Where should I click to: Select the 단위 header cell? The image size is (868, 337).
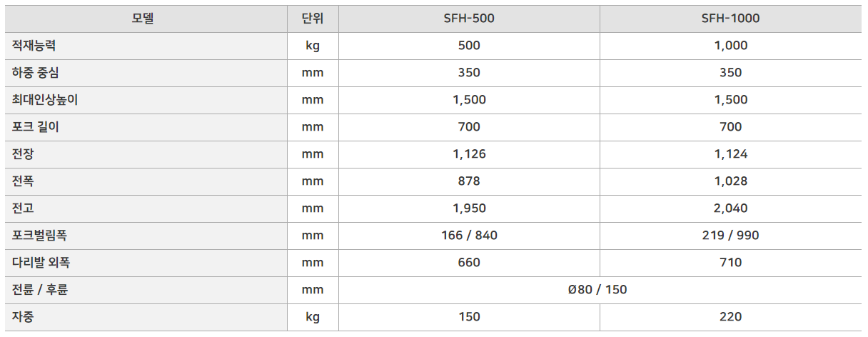313,19
